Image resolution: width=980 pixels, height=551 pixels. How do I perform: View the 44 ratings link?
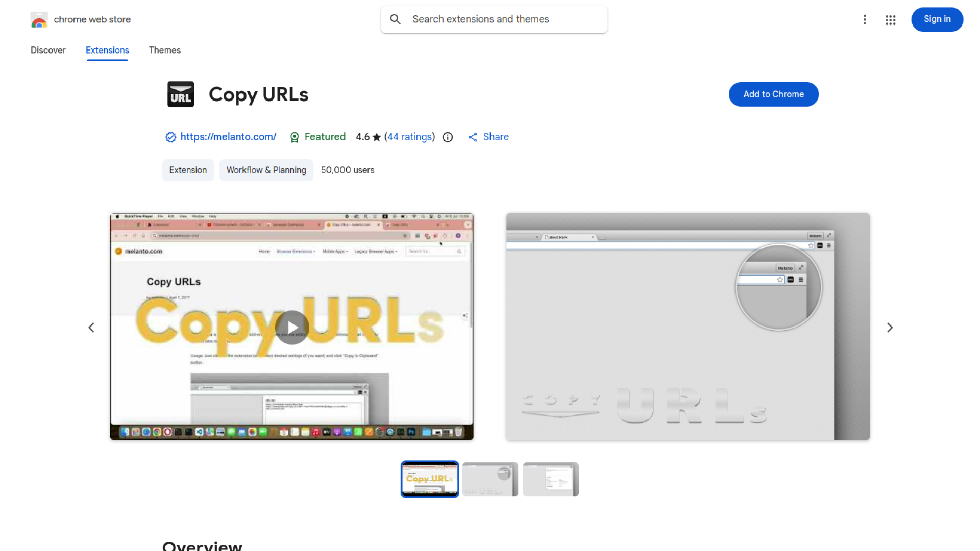pyautogui.click(x=409, y=137)
